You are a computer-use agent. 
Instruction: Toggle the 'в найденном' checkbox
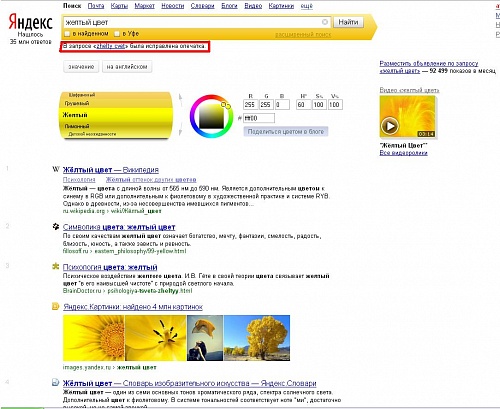point(67,34)
